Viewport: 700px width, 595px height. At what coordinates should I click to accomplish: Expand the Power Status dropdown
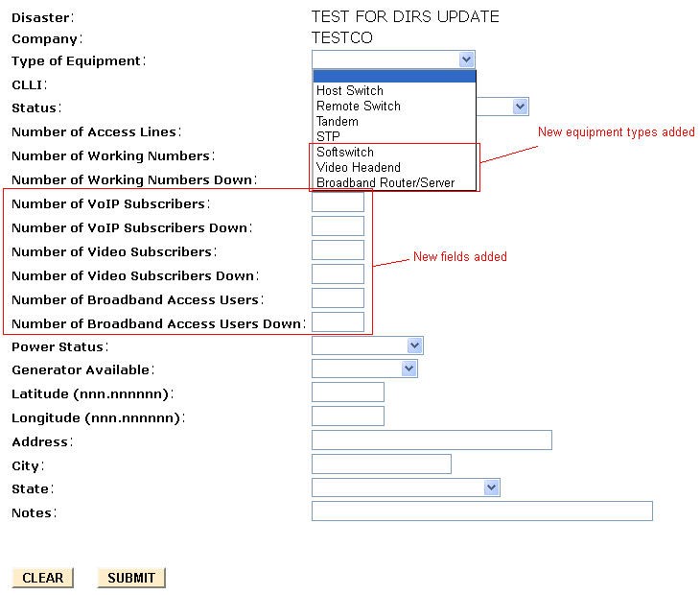pos(415,345)
